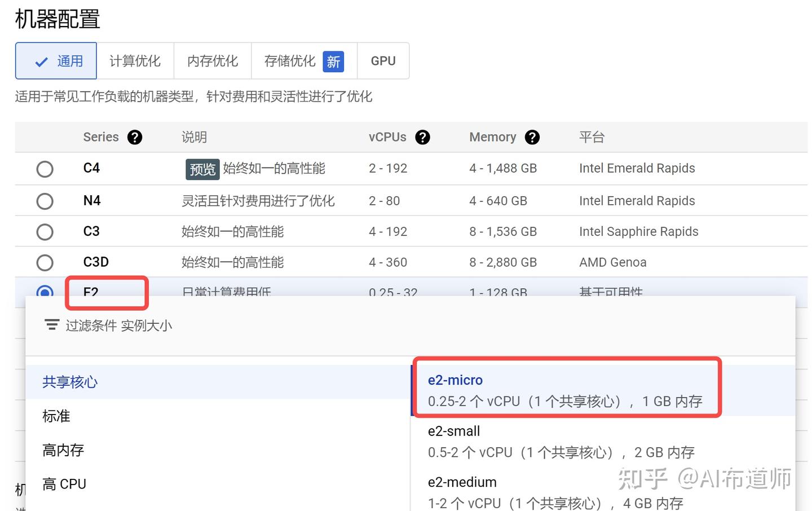Choose the 共享核心 category
This screenshot has width=812, height=511.
click(x=218, y=382)
